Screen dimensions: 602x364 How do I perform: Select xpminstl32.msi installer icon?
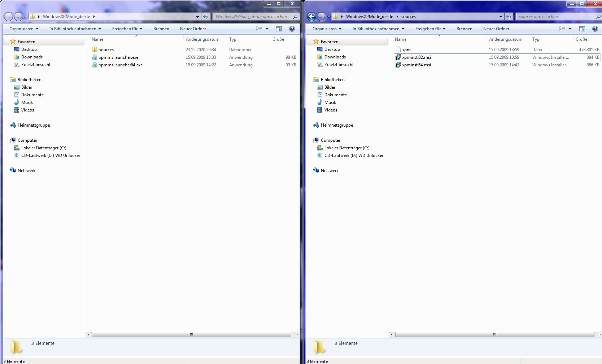[398, 57]
